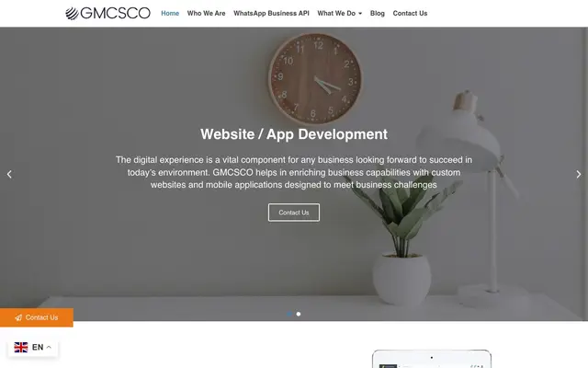Go to Who We Are page
Image resolution: width=588 pixels, height=368 pixels.
(x=206, y=13)
